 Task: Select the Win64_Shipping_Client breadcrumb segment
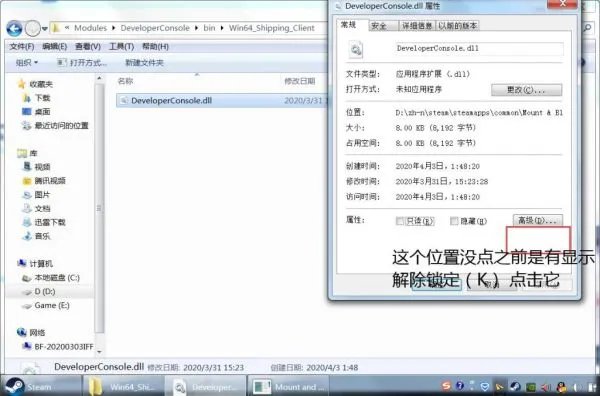[x=272, y=28]
